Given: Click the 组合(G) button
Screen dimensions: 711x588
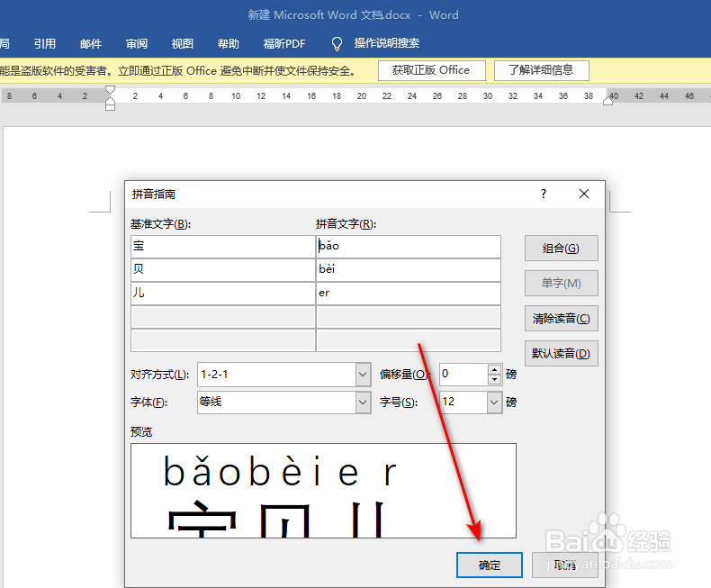Looking at the screenshot, I should [x=562, y=249].
